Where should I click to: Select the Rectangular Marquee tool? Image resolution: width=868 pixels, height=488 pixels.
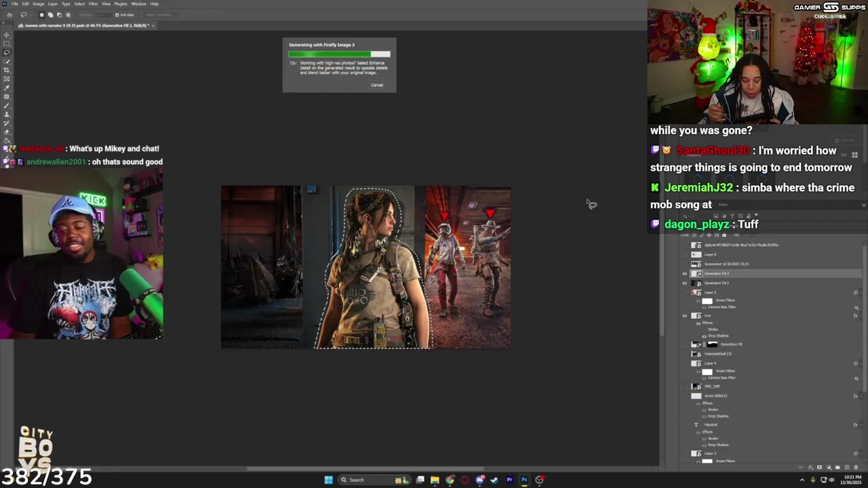7,43
